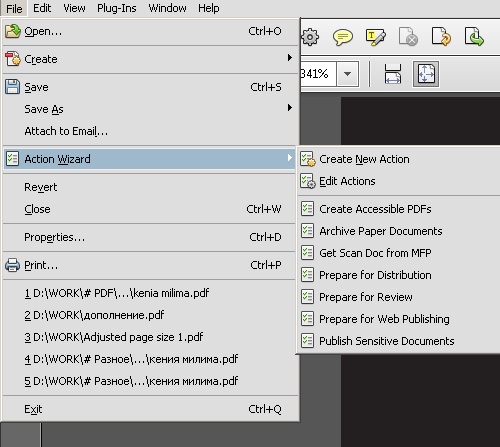500x447 pixels.
Task: Expand the Create submenu arrow
Action: (290, 58)
